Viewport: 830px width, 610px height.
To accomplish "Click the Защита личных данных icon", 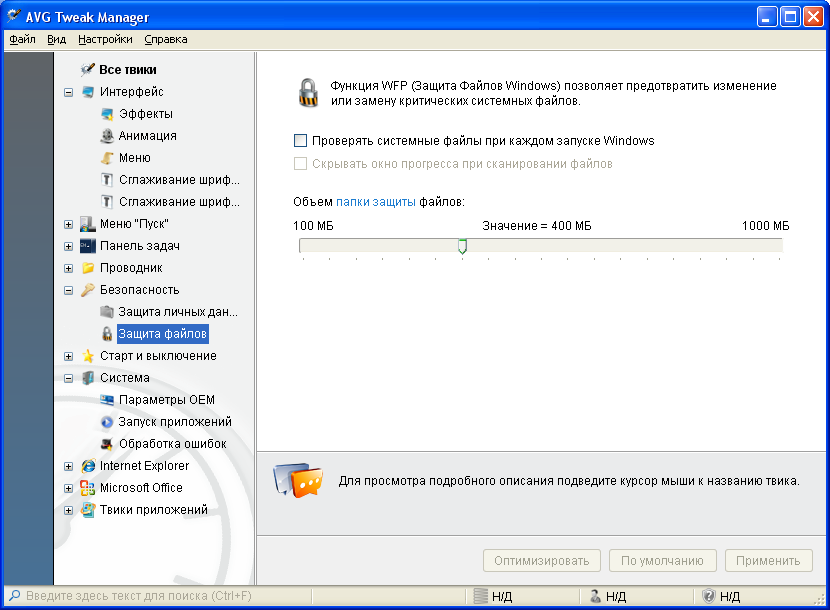I will (x=107, y=312).
